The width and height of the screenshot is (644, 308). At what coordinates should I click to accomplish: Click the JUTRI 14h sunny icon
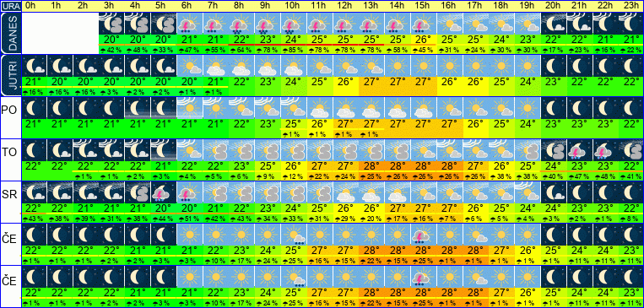(x=397, y=65)
